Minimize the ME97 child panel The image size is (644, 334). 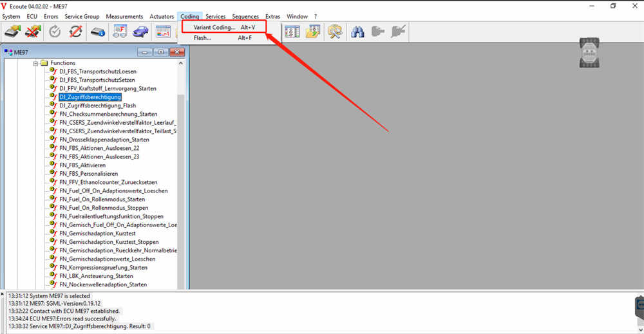(x=145, y=52)
